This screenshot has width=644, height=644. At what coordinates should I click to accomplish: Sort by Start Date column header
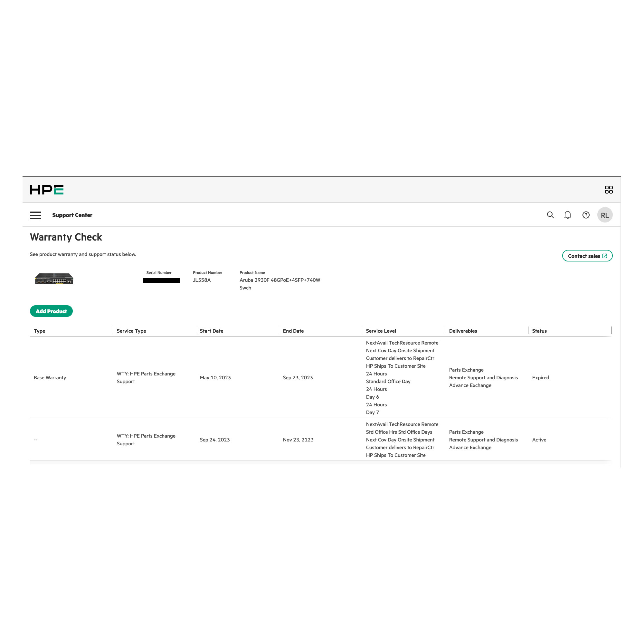211,331
